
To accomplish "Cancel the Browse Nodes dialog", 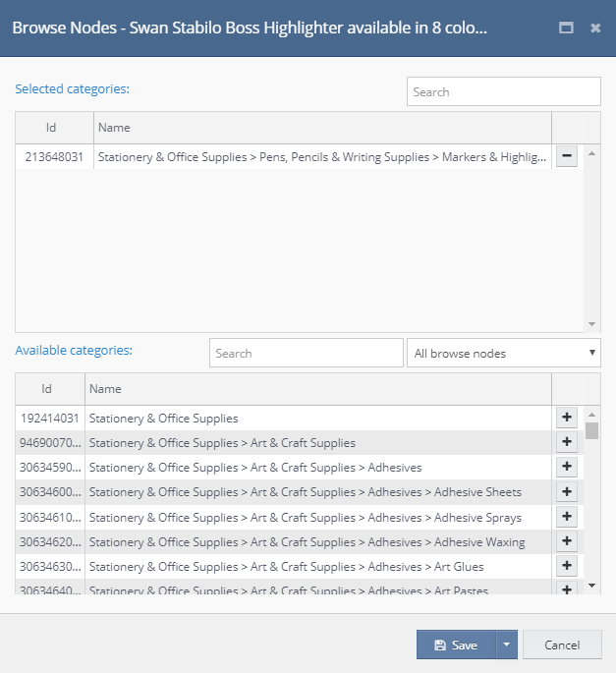I will point(562,645).
